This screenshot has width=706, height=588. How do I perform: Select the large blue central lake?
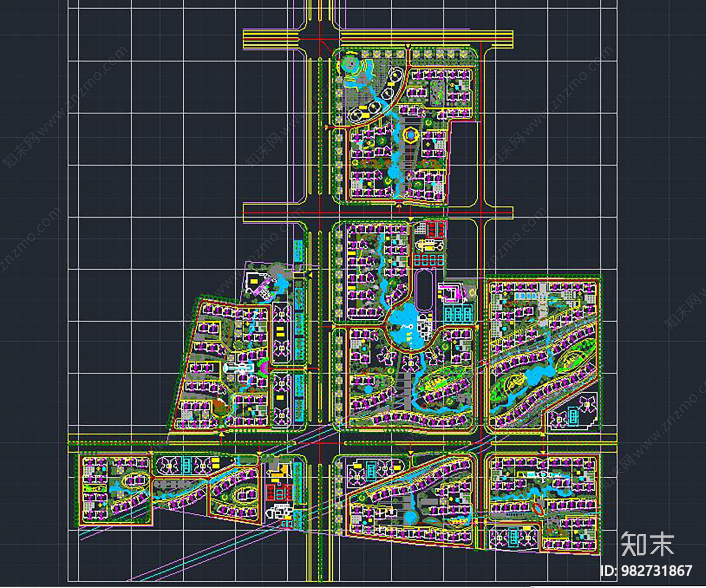[404, 325]
